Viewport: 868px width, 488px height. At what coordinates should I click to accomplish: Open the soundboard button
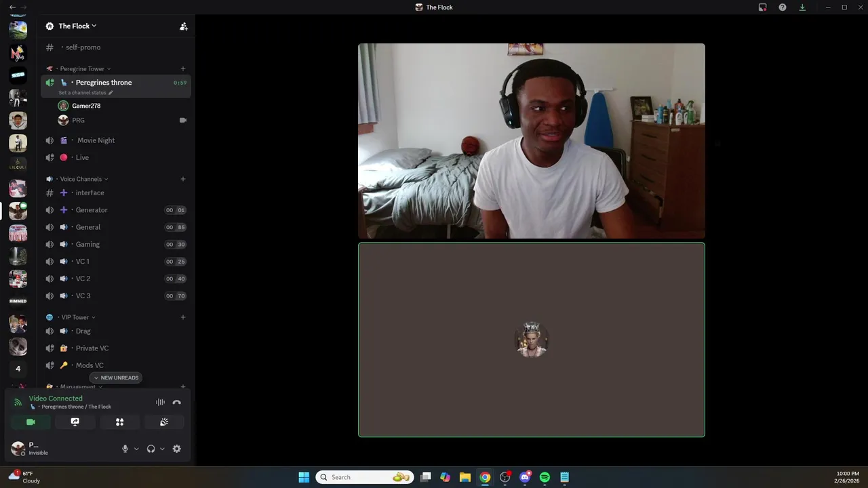164,422
